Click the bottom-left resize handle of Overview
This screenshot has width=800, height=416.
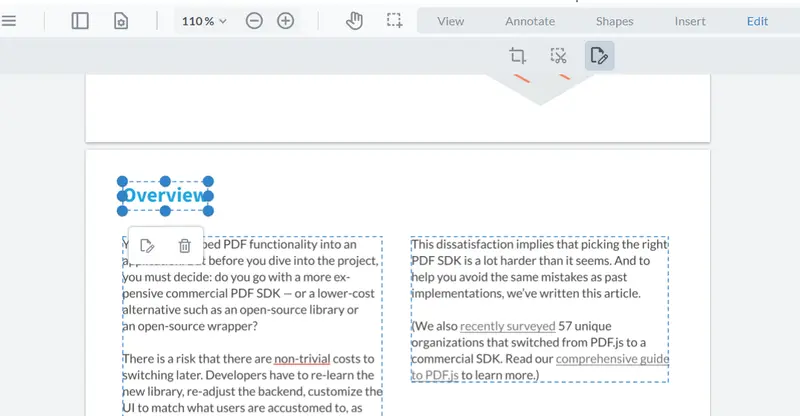pyautogui.click(x=122, y=211)
